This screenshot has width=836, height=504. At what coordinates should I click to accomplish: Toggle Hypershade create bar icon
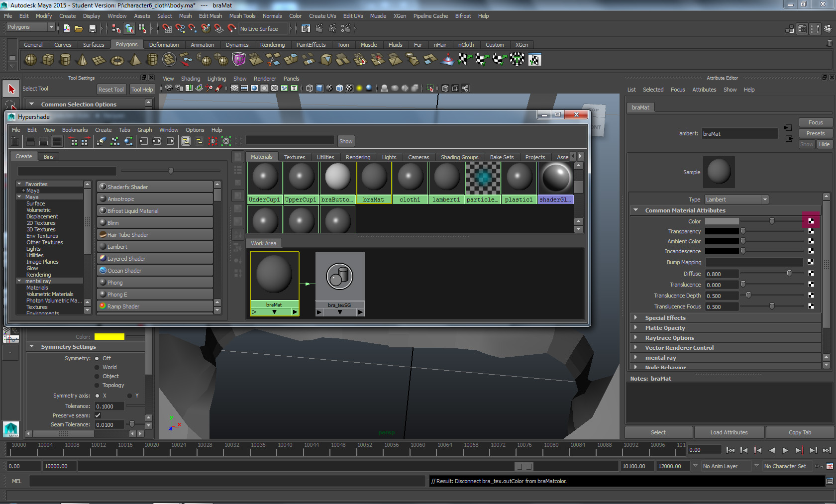coord(14,141)
